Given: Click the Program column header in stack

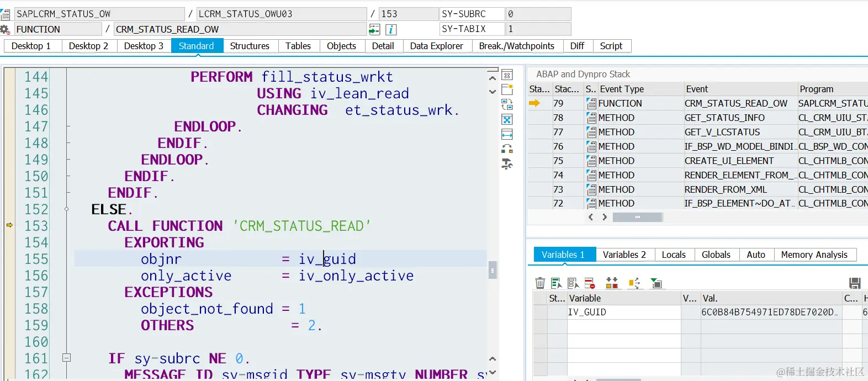Looking at the screenshot, I should (832, 89).
